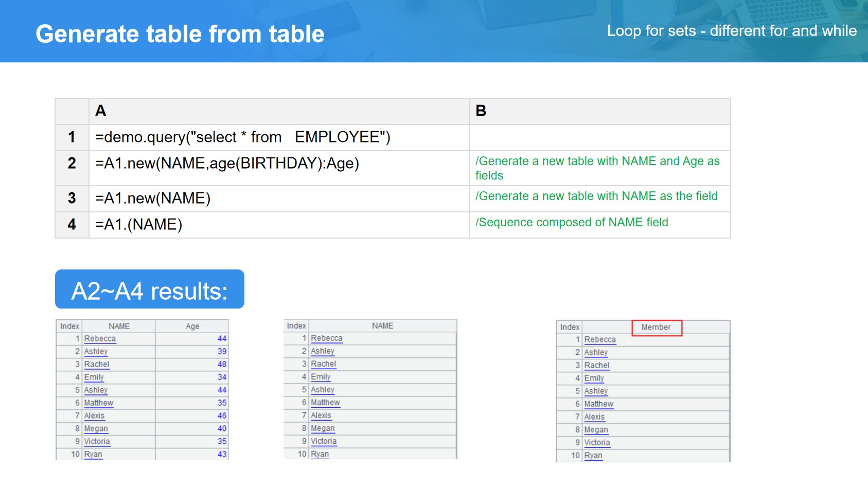Click the NAME header in the middle result table
868x488 pixels.
(x=382, y=326)
